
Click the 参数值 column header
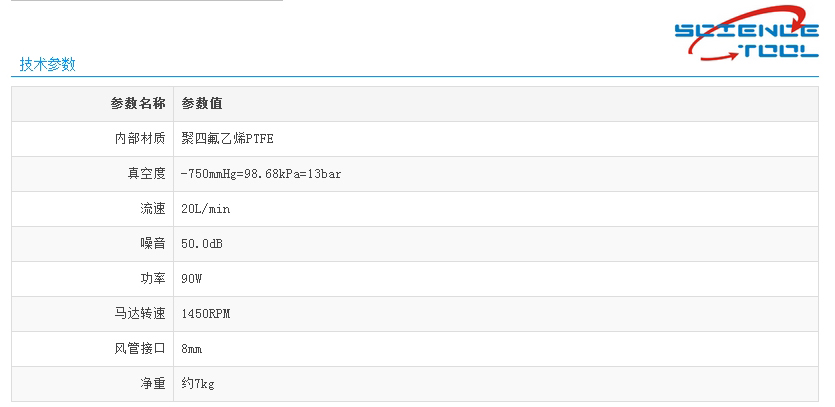[x=201, y=104]
